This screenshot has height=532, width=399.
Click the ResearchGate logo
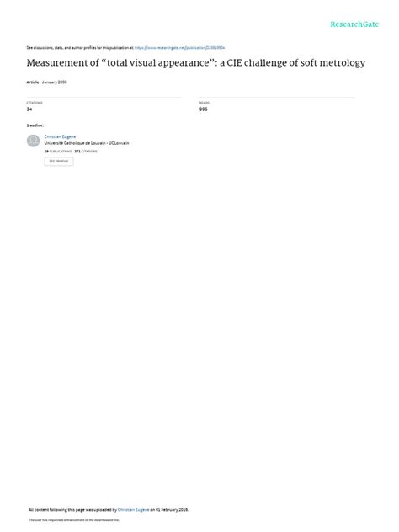pos(354,24)
